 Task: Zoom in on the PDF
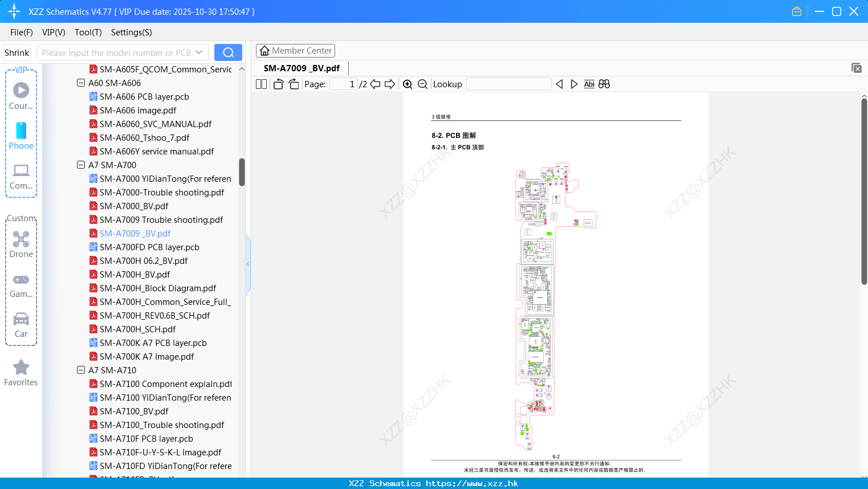[407, 84]
